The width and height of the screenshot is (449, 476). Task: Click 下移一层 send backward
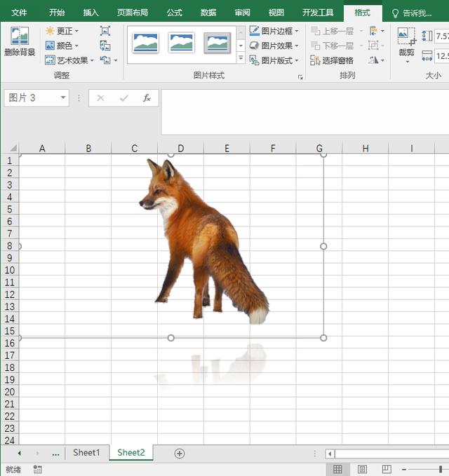(333, 46)
